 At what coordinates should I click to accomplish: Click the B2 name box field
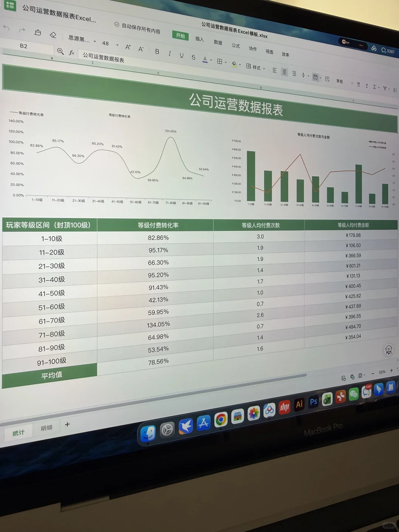24,46
